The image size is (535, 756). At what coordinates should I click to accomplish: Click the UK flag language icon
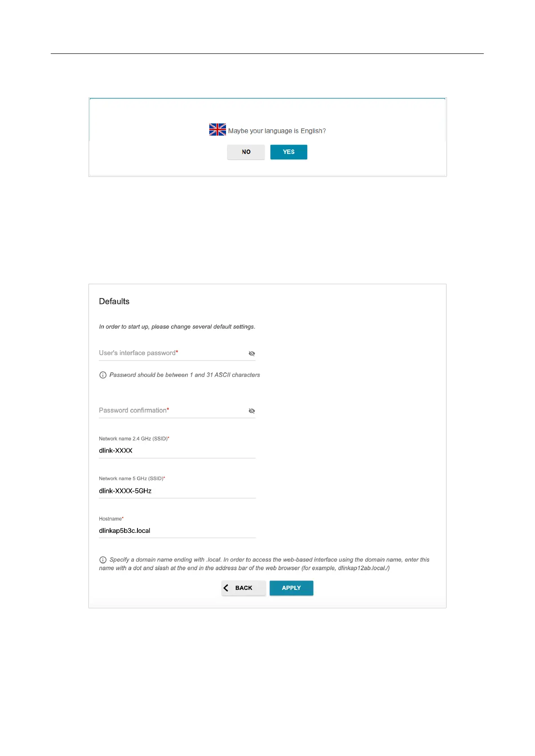point(217,130)
